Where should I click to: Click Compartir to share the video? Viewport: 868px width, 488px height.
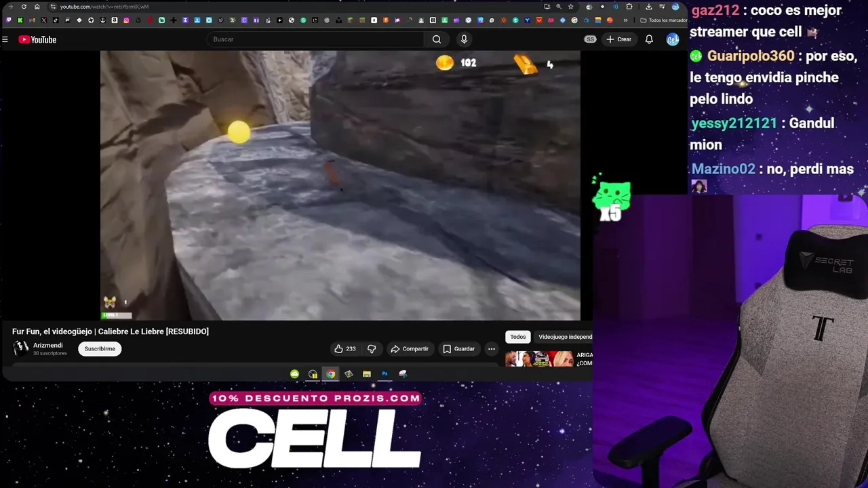pyautogui.click(x=410, y=349)
